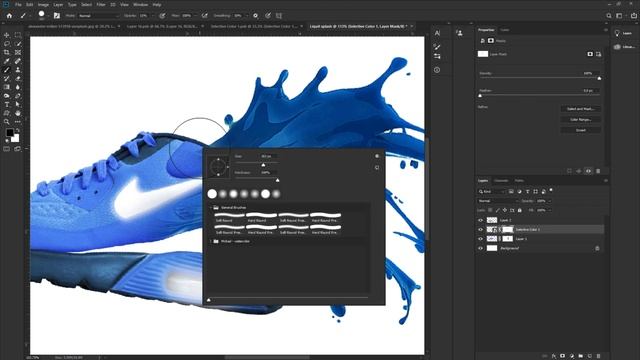Add layer mask icon in Layers panel
This screenshot has width=640, height=360.
[x=562, y=356]
